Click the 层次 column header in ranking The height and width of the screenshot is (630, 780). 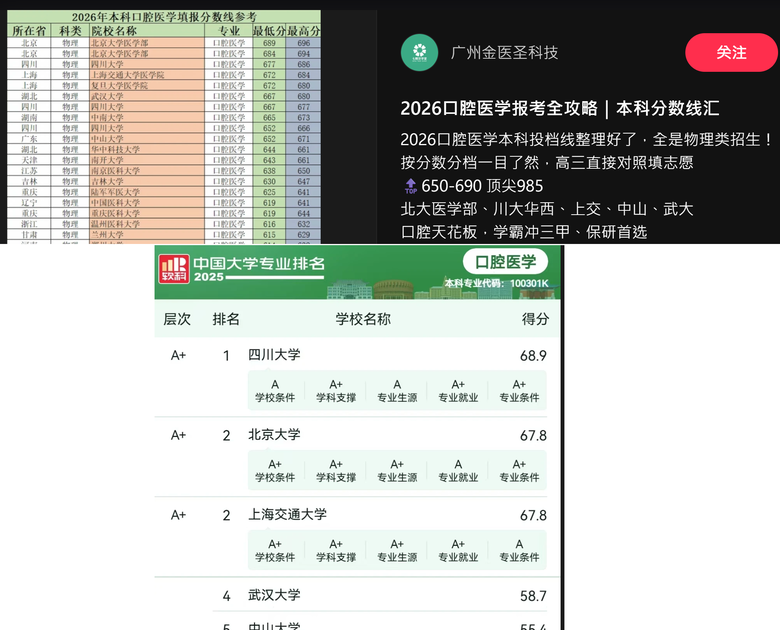177,319
